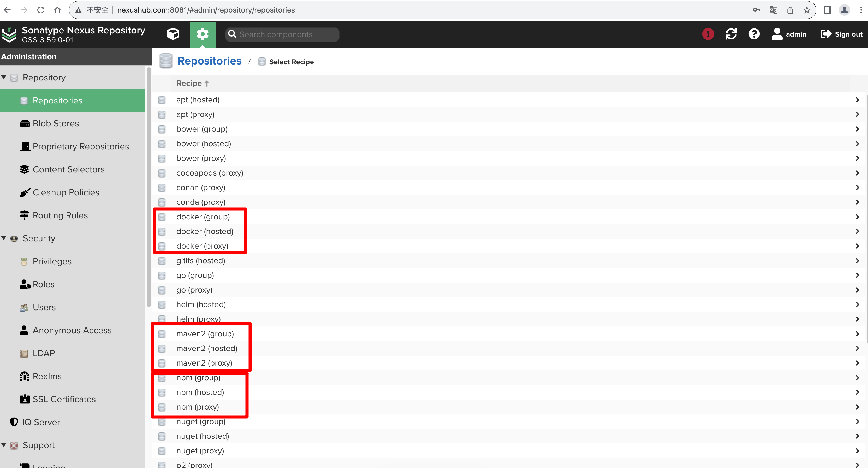Click the Sign out text
Image resolution: width=868 pixels, height=468 pixels.
pos(848,34)
